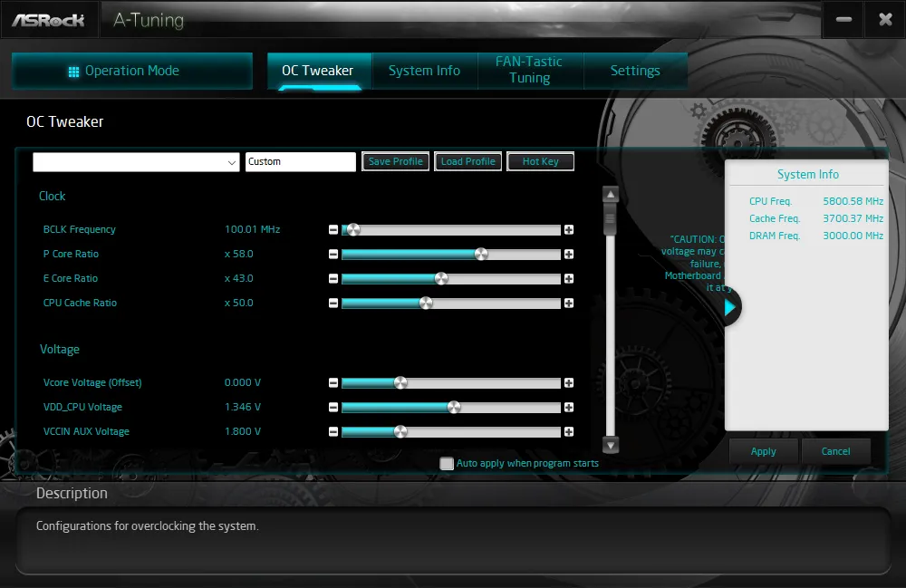Viewport: 906px width, 588px height.
Task: Click Save Profile button
Action: tap(396, 162)
